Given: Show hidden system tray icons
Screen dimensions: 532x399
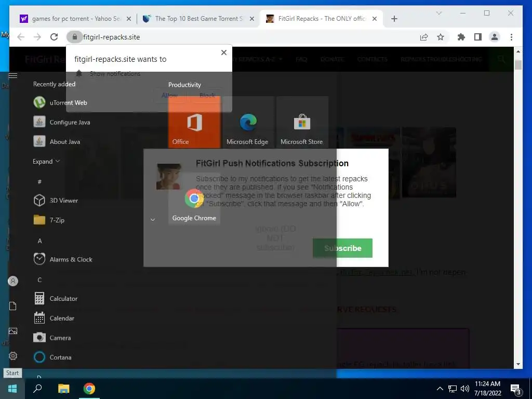Looking at the screenshot, I should coord(440,389).
